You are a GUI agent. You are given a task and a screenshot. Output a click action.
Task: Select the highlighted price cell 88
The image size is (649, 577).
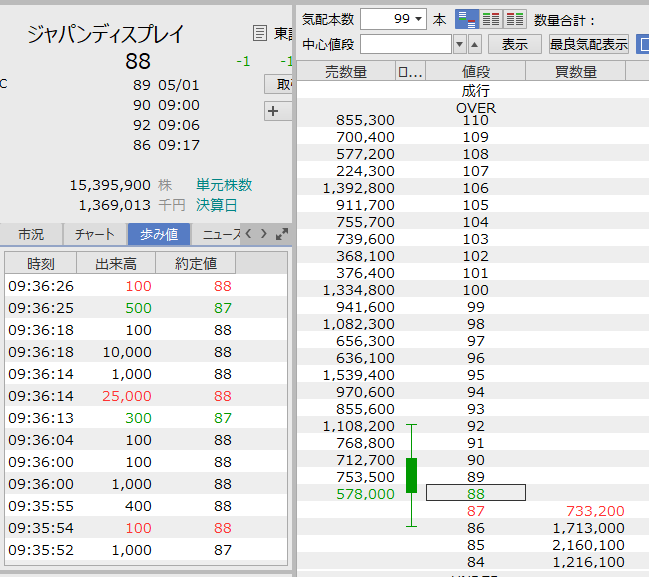pos(476,493)
